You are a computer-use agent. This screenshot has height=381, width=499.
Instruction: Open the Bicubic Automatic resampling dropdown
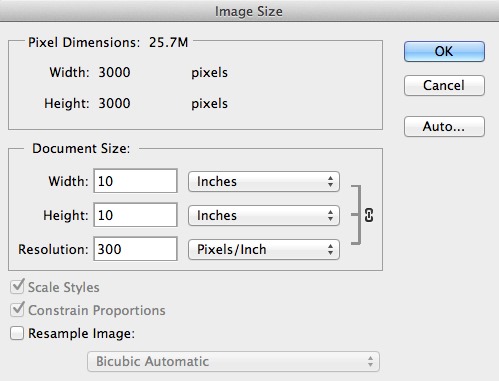233,361
